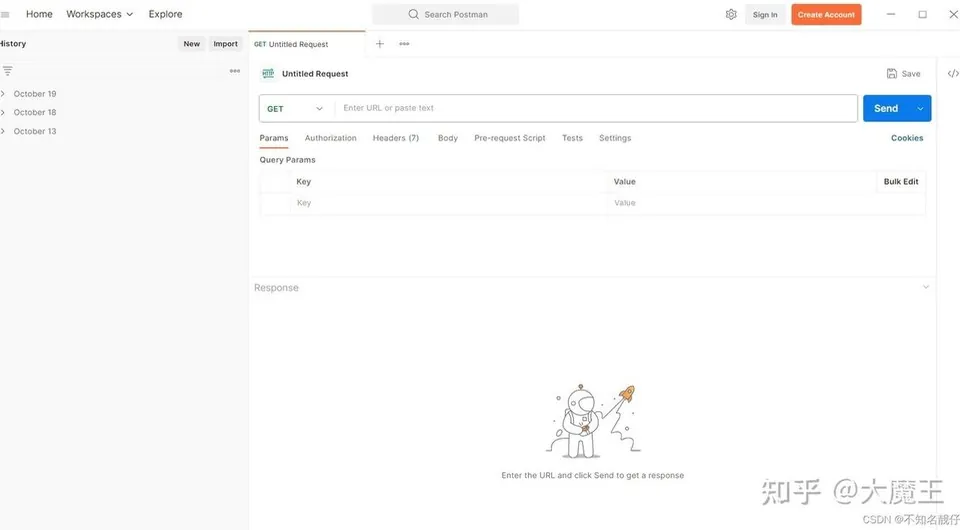This screenshot has height=530, width=960.
Task: Open the code snippet icon
Action: [953, 73]
